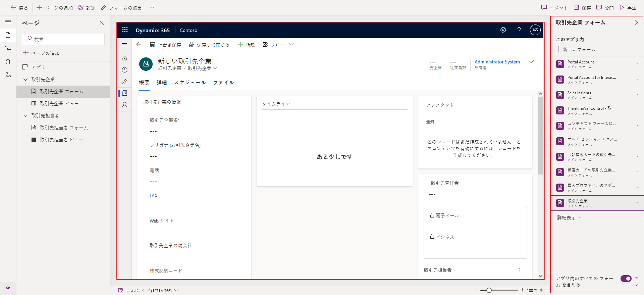
Task: Adjust the zoom slider handle
Action: pyautogui.click(x=489, y=290)
